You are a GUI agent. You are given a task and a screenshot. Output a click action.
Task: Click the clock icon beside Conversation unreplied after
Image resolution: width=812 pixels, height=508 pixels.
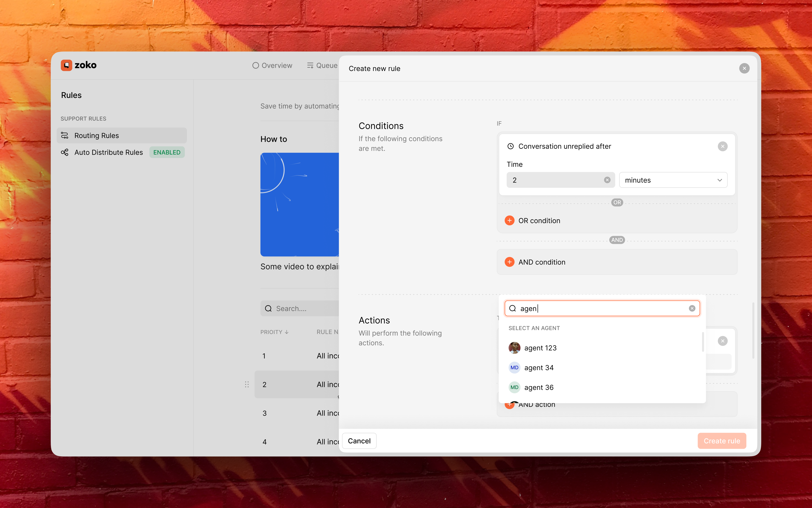click(x=510, y=146)
